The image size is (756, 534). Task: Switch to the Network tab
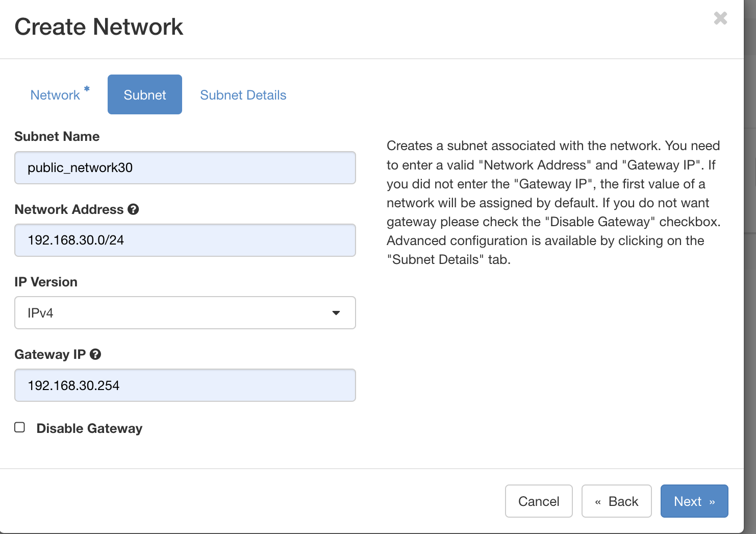(x=56, y=94)
